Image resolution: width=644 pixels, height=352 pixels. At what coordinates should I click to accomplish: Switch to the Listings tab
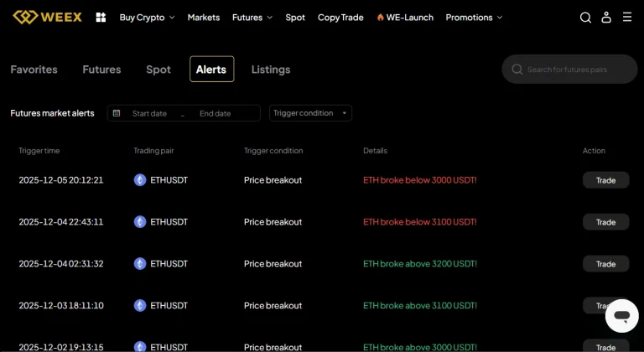pyautogui.click(x=271, y=70)
